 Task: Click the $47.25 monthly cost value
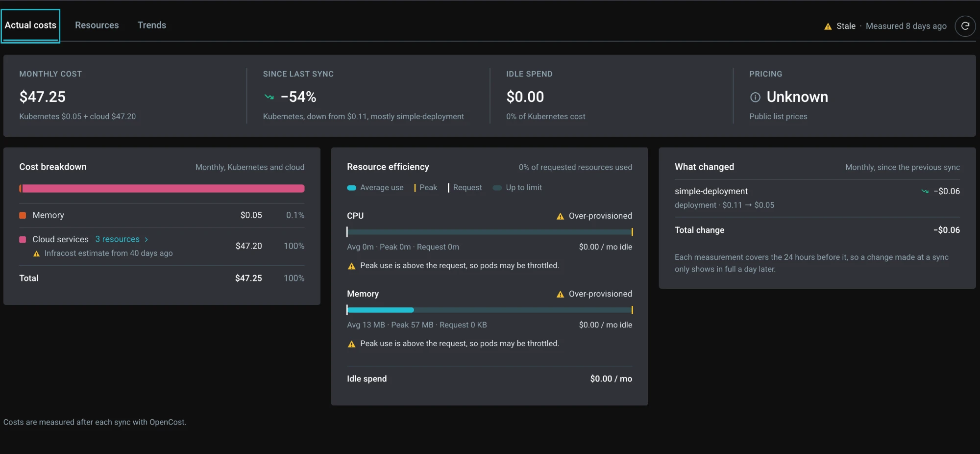click(x=43, y=97)
